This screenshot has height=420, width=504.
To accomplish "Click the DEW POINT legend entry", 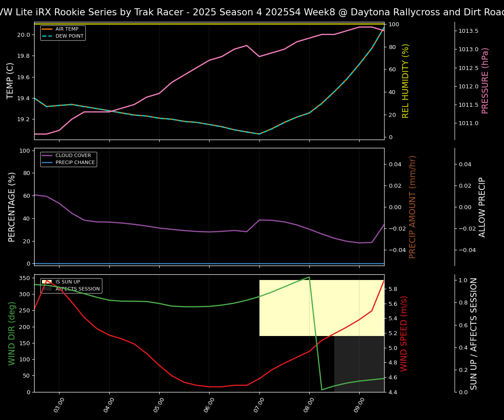I will pos(69,36).
